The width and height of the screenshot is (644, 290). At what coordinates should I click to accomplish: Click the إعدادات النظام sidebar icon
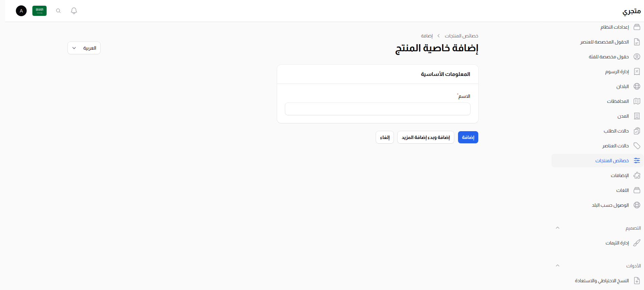pos(637,27)
